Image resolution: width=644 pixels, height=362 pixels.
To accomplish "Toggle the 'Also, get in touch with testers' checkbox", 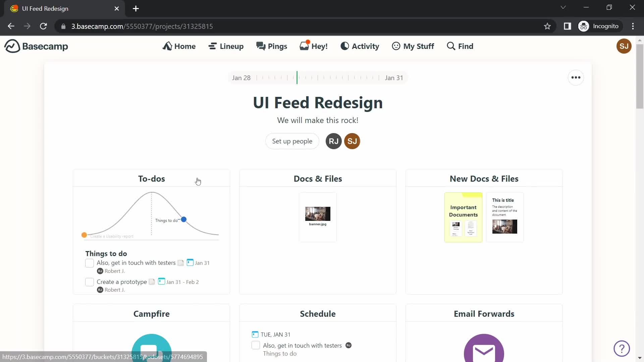I will [89, 262].
